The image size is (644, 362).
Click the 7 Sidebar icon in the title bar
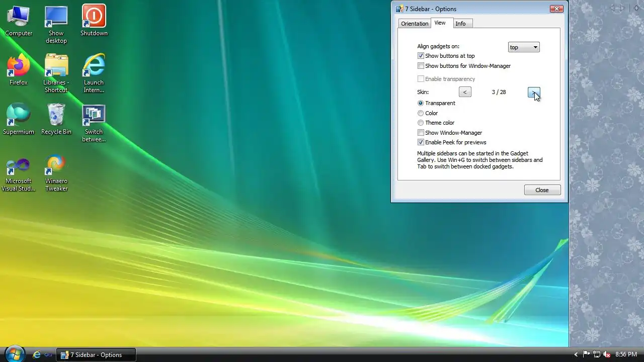pos(399,9)
